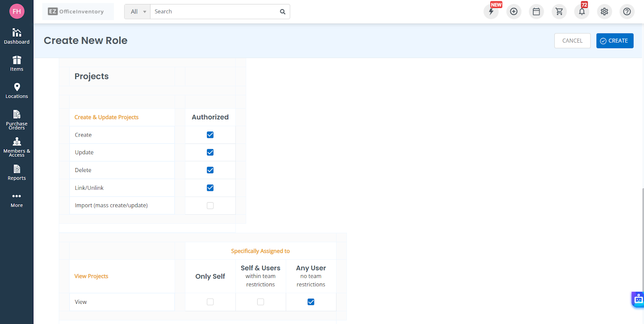Viewport: 644px width, 324px height.
Task: Open the settings gear icon
Action: pyautogui.click(x=604, y=12)
